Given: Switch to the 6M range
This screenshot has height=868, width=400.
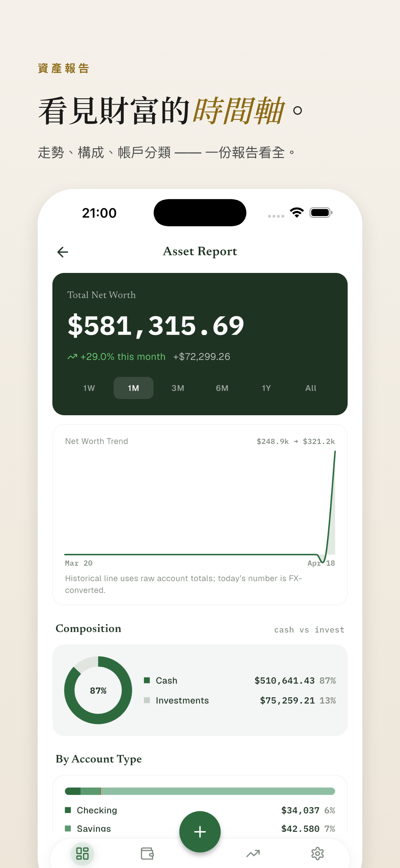Looking at the screenshot, I should click(222, 388).
